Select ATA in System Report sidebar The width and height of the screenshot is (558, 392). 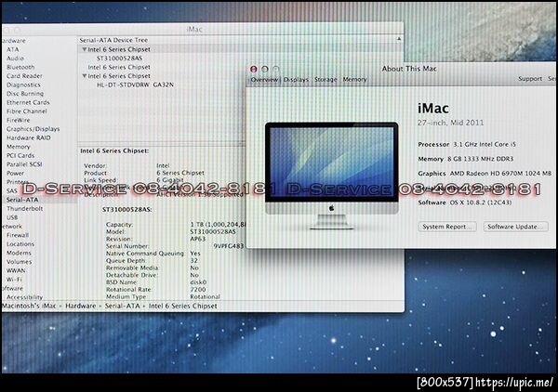13,49
